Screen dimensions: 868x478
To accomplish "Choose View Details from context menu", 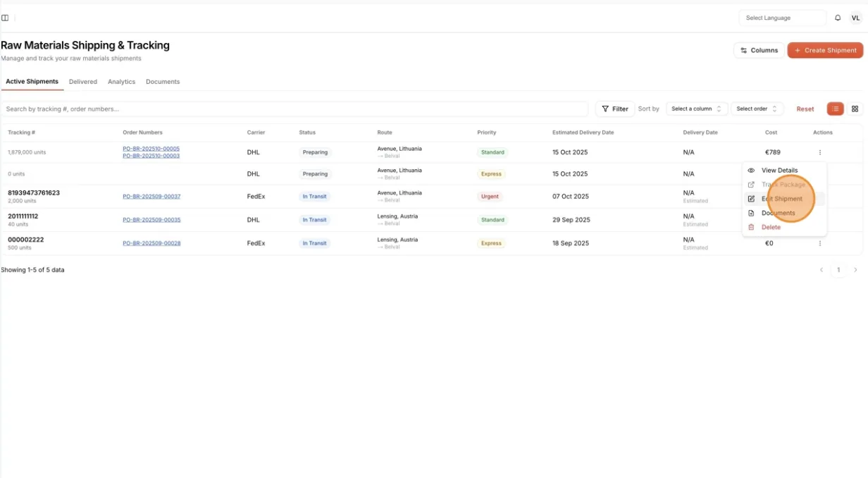I will click(784, 171).
